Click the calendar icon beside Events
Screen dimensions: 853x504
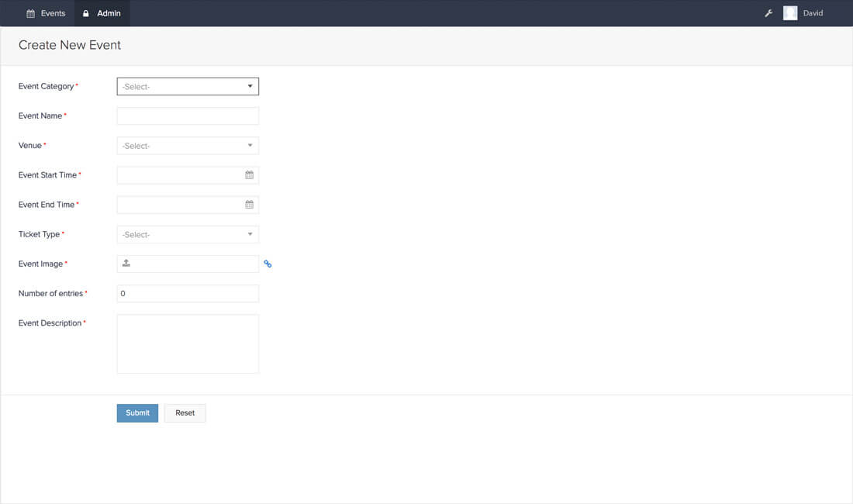[x=29, y=12]
